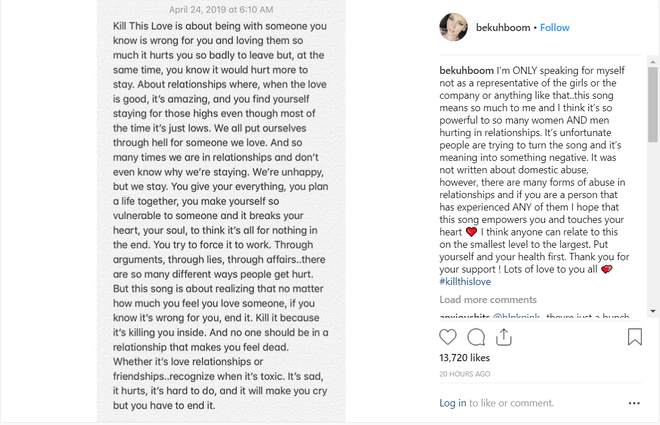Image resolution: width=660 pixels, height=425 pixels.
Task: Click the comments scrollbar thumb
Action: [653, 104]
